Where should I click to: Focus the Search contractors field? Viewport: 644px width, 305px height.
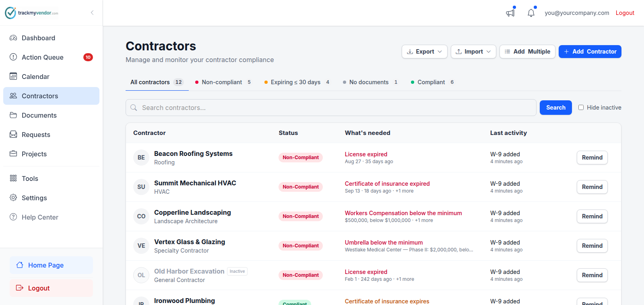(x=331, y=108)
